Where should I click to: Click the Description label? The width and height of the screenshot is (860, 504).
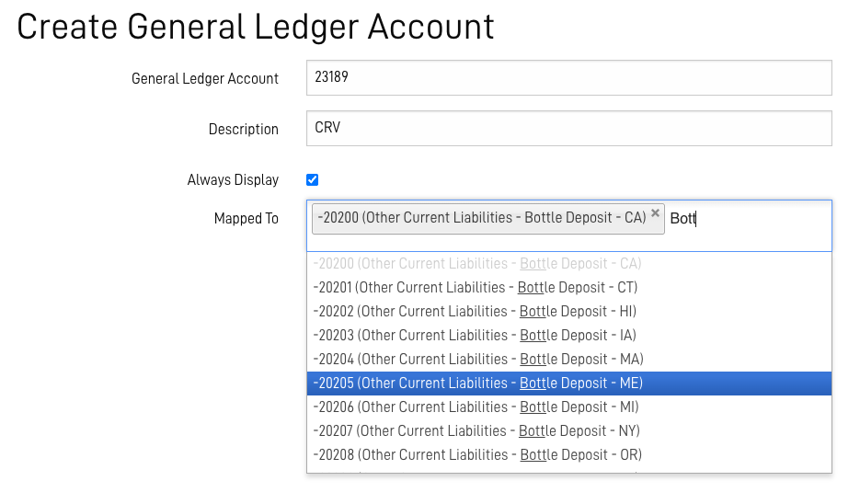click(244, 130)
